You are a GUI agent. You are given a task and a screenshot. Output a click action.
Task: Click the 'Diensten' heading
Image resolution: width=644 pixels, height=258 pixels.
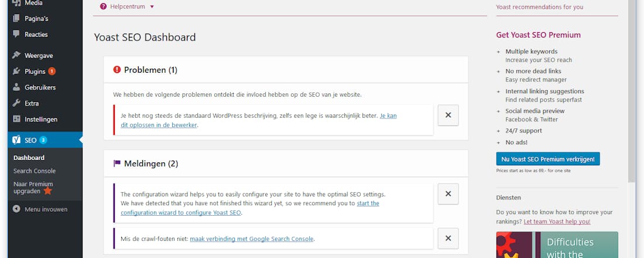(508, 198)
